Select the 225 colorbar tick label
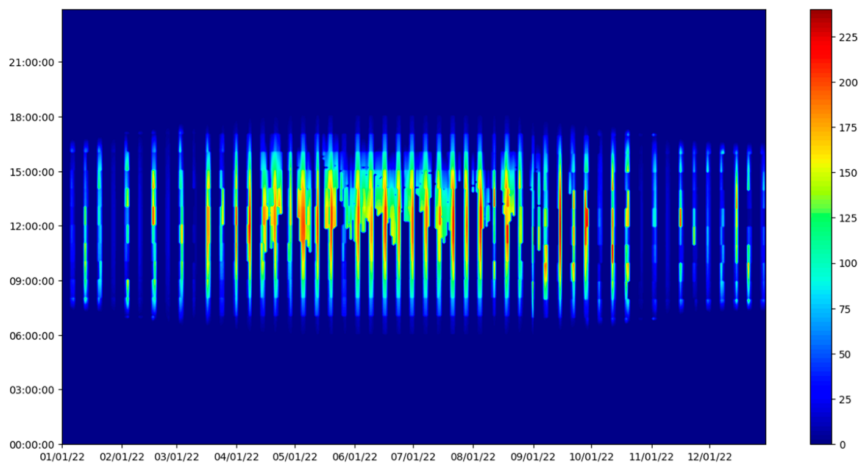The image size is (868, 469). point(847,37)
